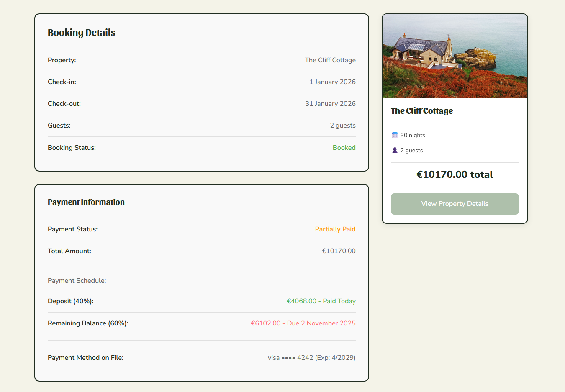Viewport: 565px width, 392px height.
Task: Click the Payment Method on File row
Action: 85,358
